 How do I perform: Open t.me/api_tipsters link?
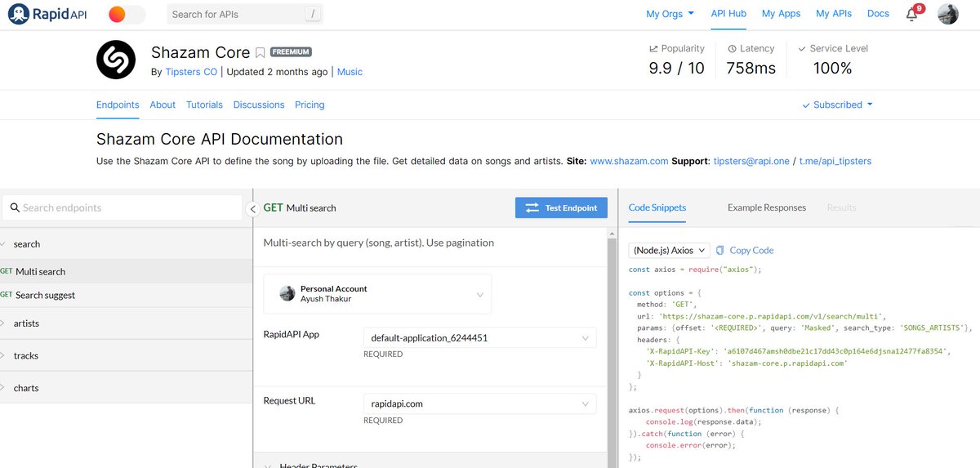point(835,161)
